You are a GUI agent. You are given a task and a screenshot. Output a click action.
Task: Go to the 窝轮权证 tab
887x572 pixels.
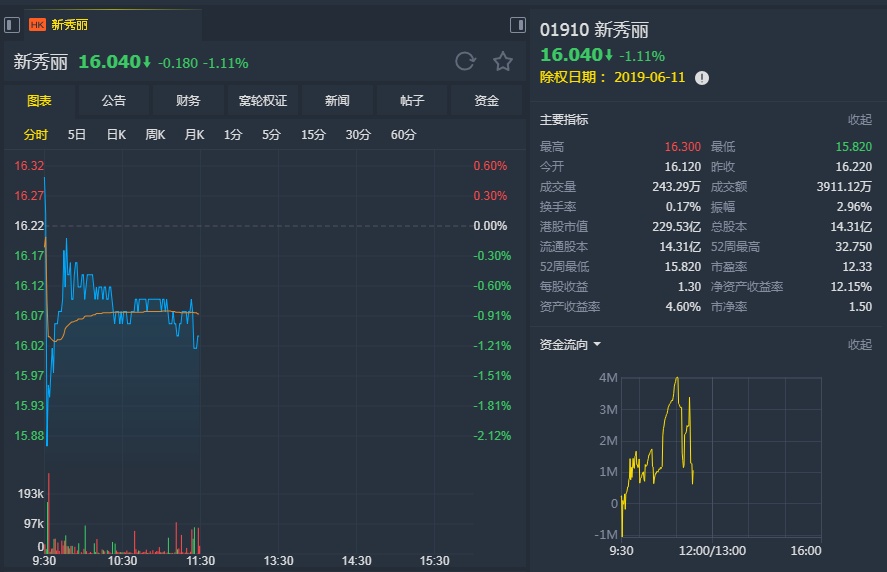tap(263, 101)
